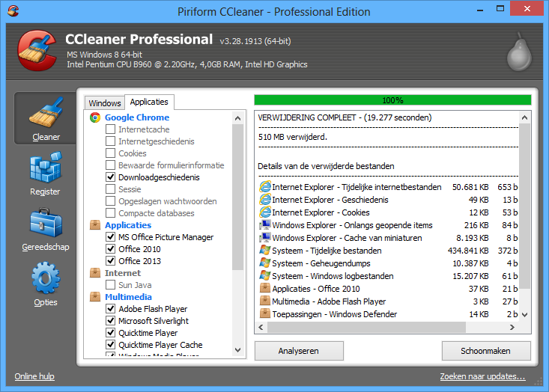
Task: Click Windows flag icon beside Tijdelijke bestanden
Action: 265,250
